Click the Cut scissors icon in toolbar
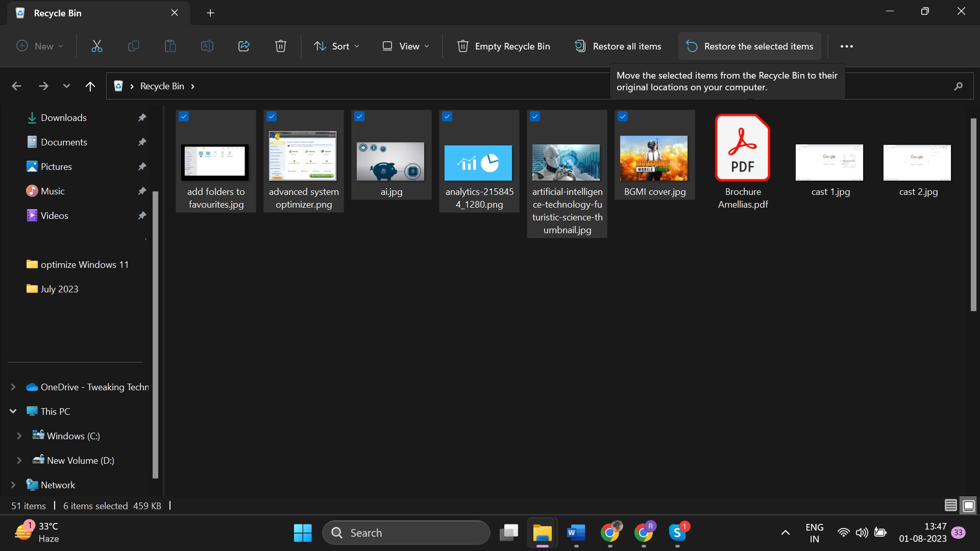The image size is (980, 551). point(96,46)
